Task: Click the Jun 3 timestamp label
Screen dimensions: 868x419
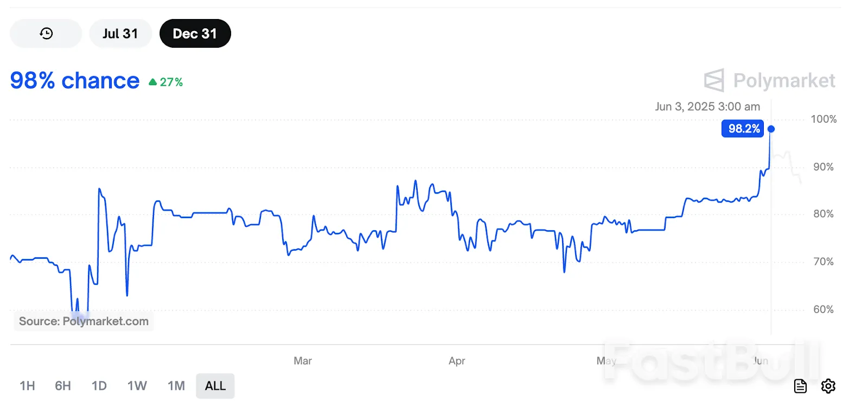Action: tap(707, 106)
